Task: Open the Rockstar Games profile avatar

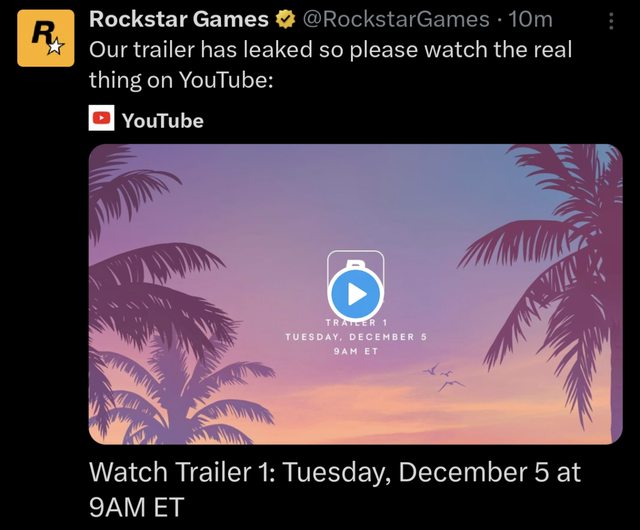Action: pos(46,38)
